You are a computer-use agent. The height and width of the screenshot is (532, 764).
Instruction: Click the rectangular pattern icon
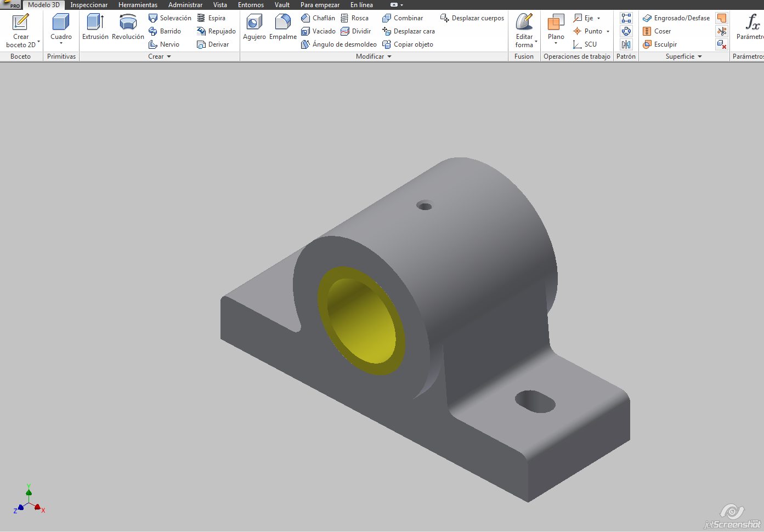(626, 18)
